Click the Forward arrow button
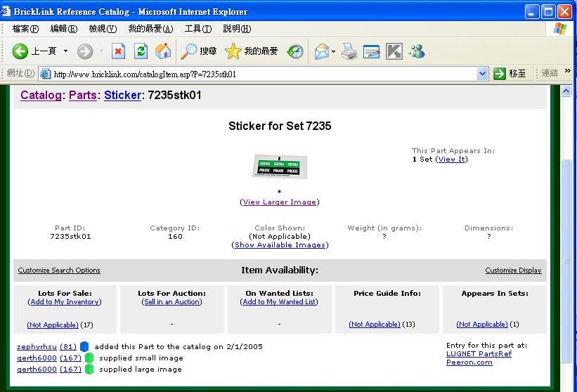The width and height of the screenshot is (577, 392). 84,51
